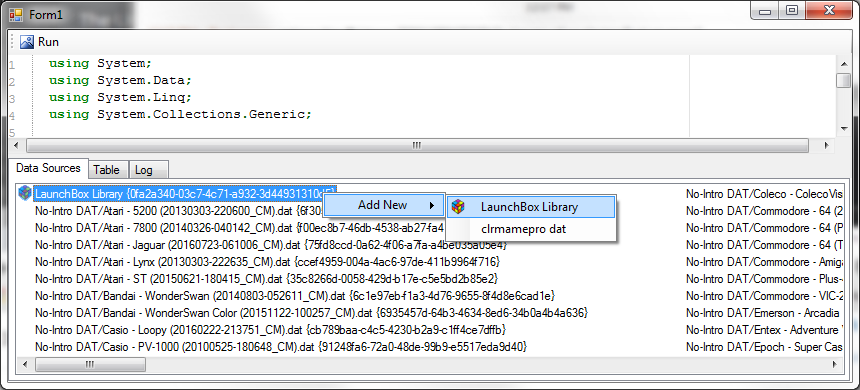Click the code editor vertical scrollbar thumb

pyautogui.click(x=844, y=80)
